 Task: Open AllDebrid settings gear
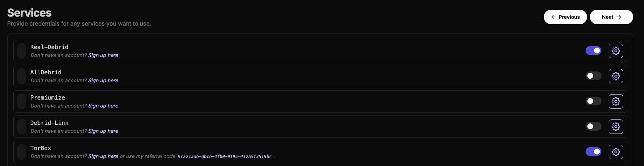pyautogui.click(x=616, y=76)
